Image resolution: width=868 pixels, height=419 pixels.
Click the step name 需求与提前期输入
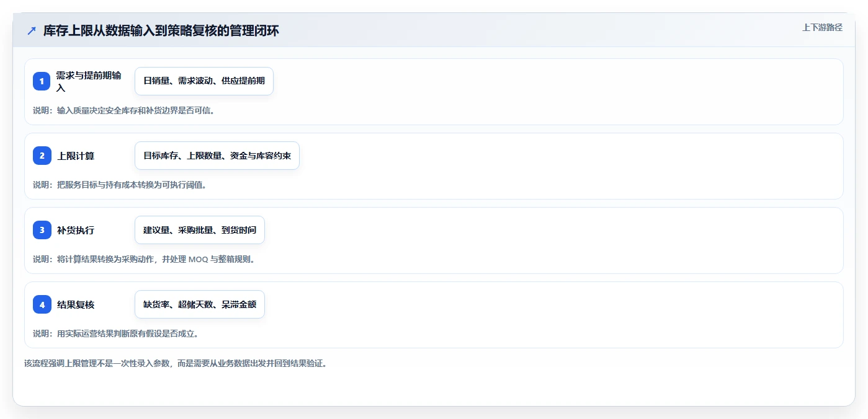tap(89, 81)
